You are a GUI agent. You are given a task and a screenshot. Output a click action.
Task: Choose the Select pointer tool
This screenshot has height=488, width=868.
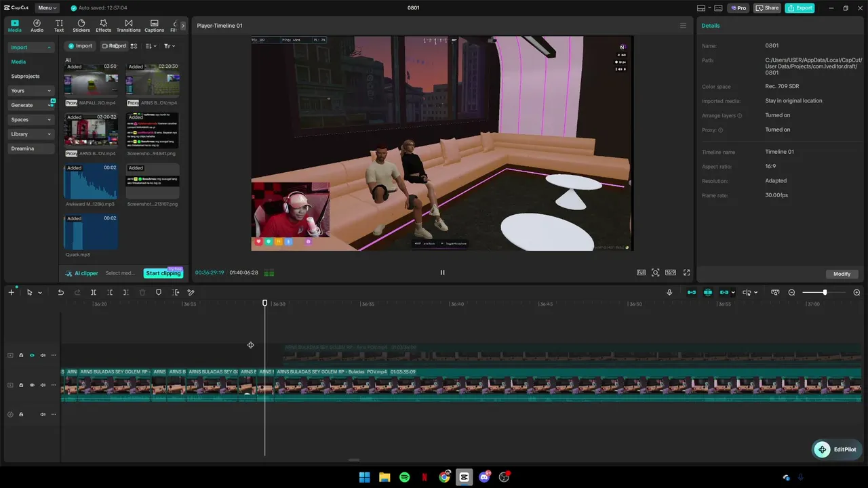pyautogui.click(x=29, y=292)
